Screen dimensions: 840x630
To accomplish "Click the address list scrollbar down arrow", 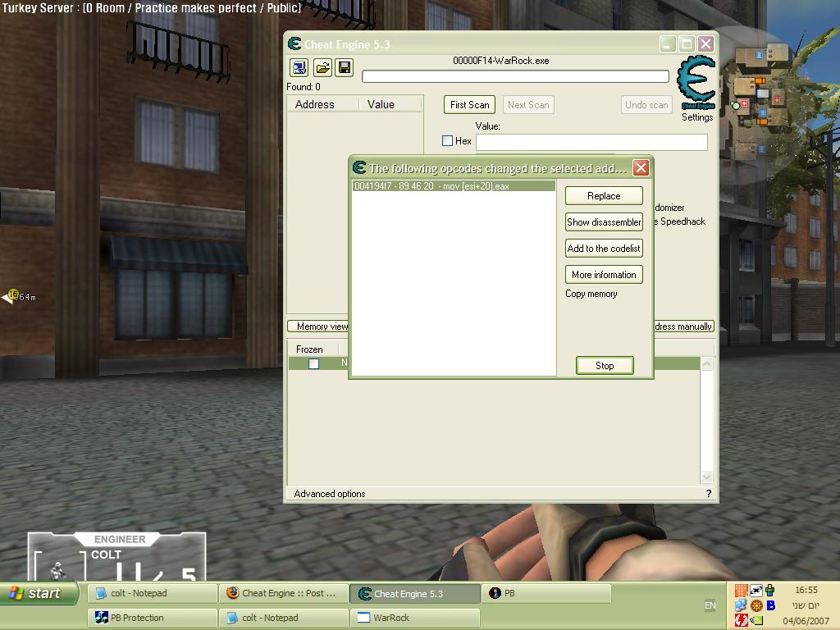I will point(706,477).
